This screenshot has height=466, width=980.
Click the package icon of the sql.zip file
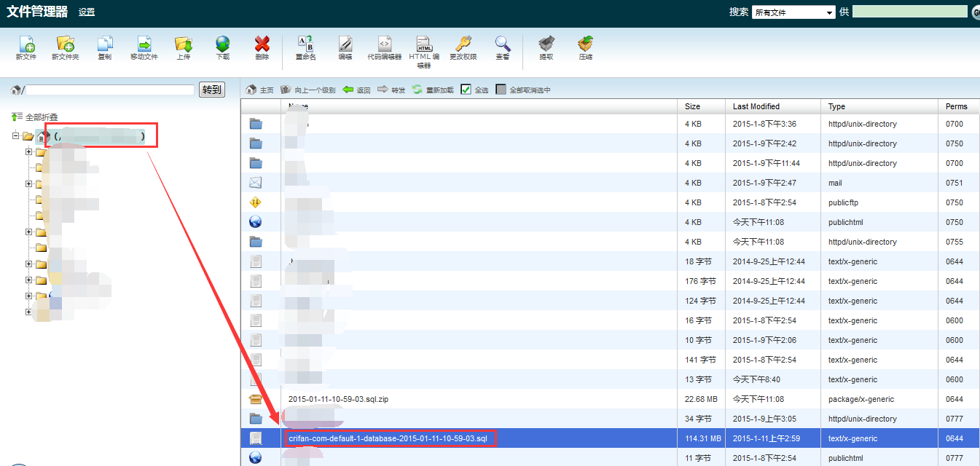click(255, 399)
